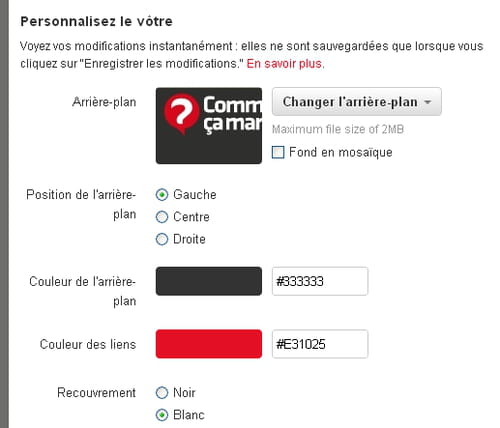
Task: Open the Changer l'arrière-plan button
Action: 357,102
